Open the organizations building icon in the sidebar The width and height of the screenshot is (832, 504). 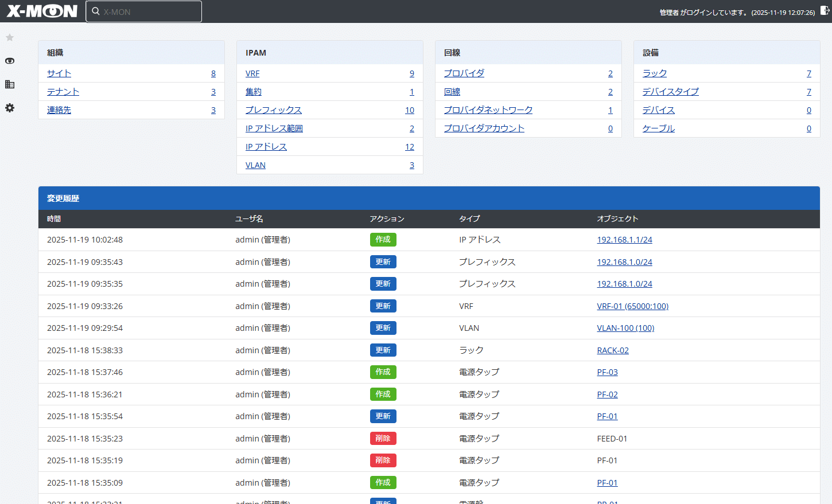[9, 84]
